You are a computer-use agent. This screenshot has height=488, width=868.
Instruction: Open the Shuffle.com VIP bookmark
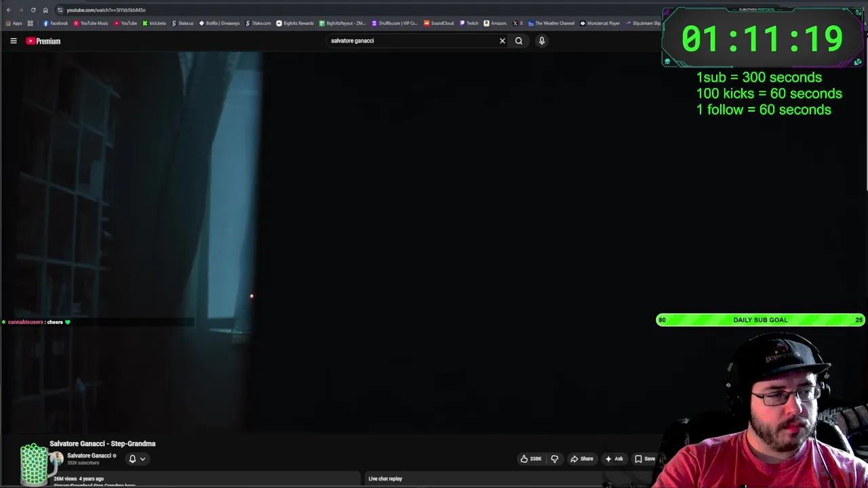pos(394,23)
